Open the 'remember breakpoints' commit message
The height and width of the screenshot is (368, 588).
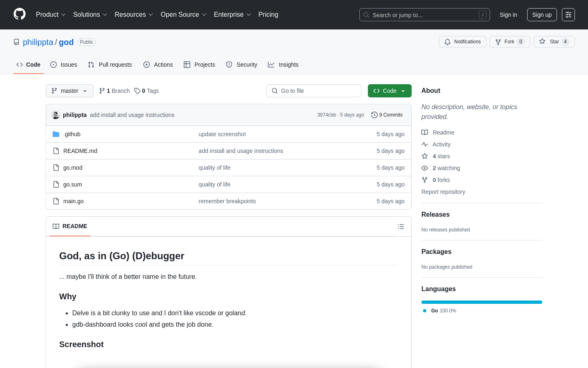[227, 201]
